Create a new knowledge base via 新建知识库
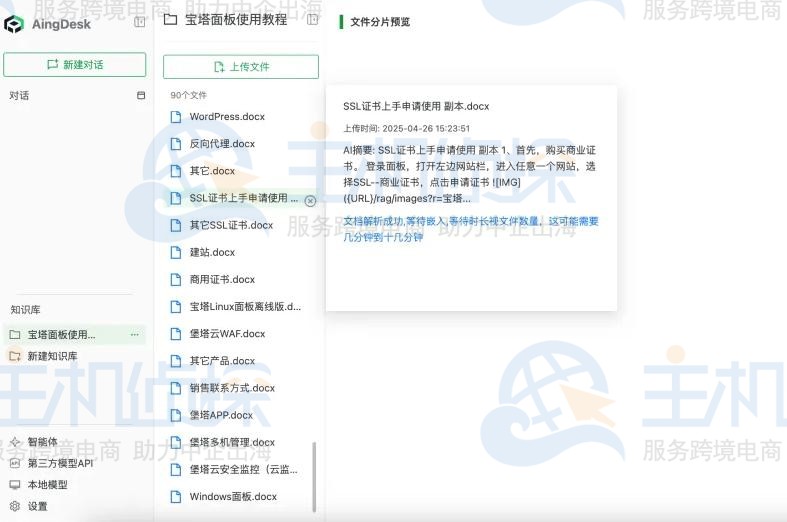Viewport: 787px width, 522px height. pos(52,356)
